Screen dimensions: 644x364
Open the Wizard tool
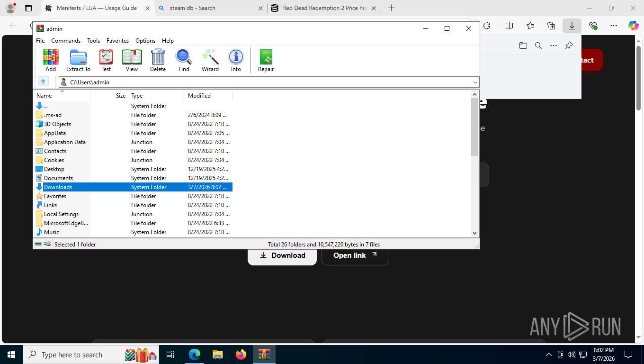[x=210, y=60]
